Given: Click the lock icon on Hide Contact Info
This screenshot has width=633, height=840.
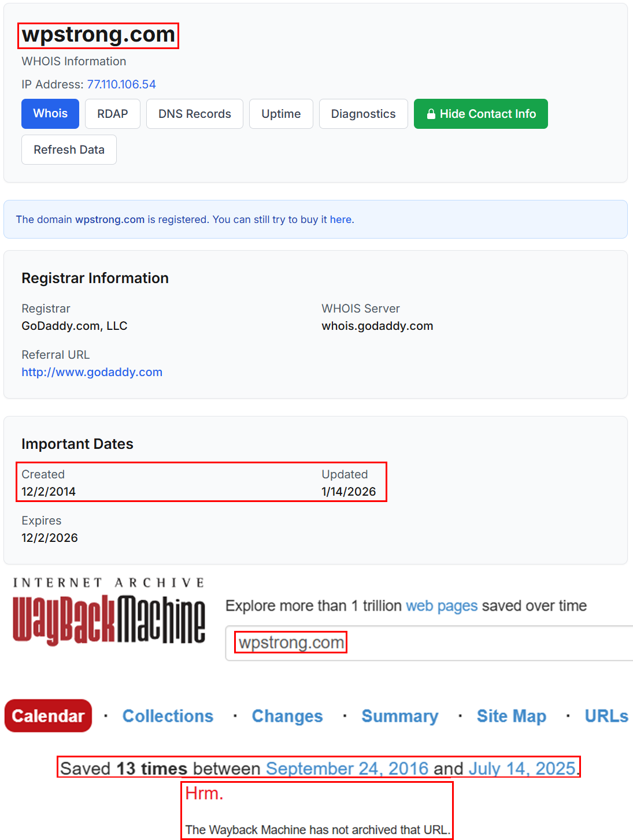Looking at the screenshot, I should click(431, 114).
